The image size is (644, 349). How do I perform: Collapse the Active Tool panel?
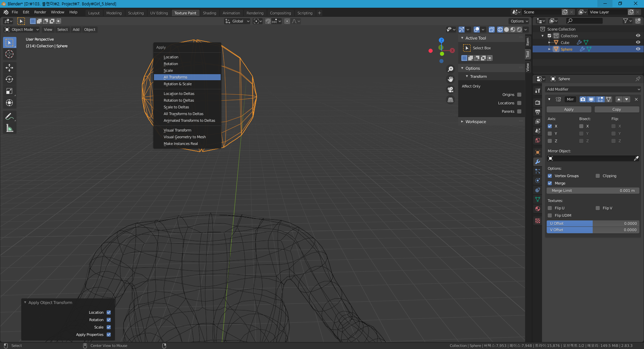tap(462, 38)
